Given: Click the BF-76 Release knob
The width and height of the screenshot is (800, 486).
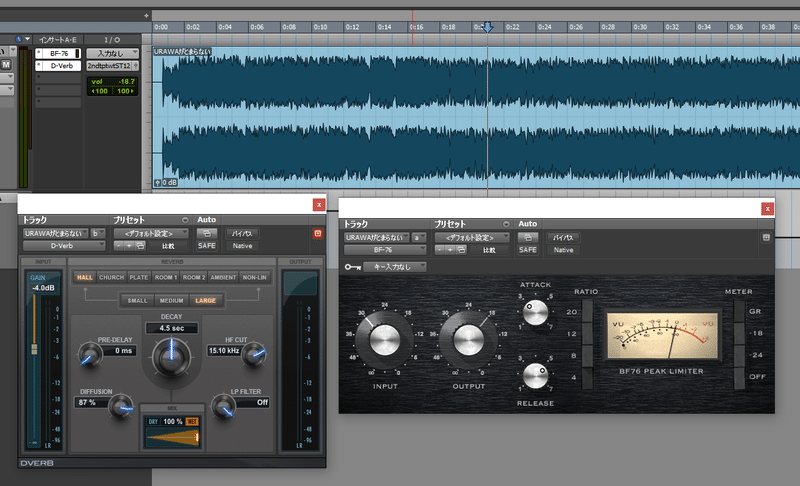Looking at the screenshot, I should click(535, 376).
